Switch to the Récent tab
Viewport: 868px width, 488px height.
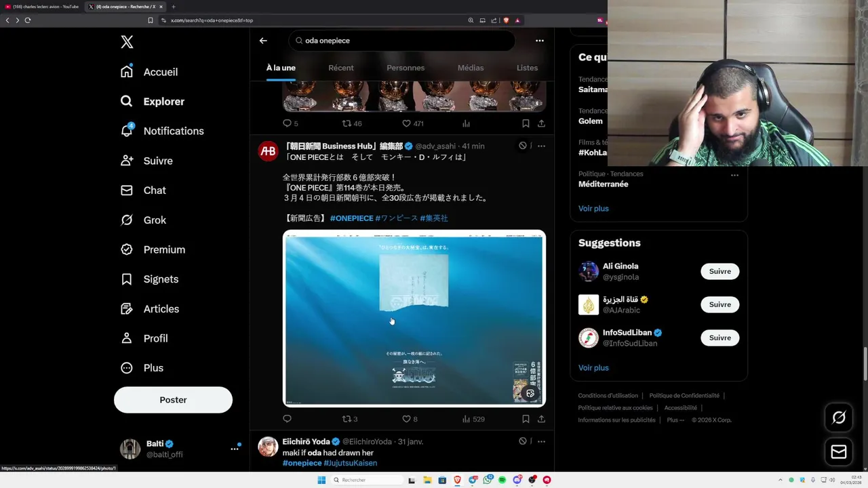(341, 68)
